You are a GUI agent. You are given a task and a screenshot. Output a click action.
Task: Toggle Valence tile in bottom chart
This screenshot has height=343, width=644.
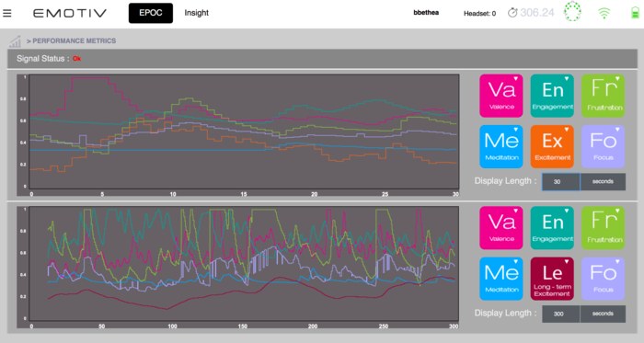[501, 228]
